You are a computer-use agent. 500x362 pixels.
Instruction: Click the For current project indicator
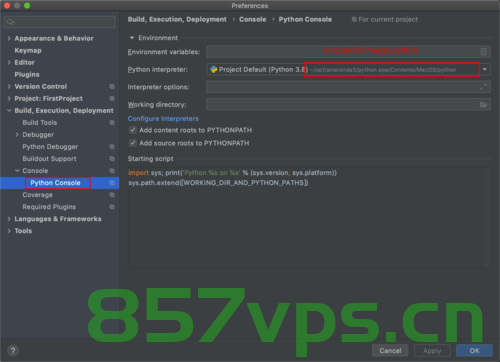point(385,20)
